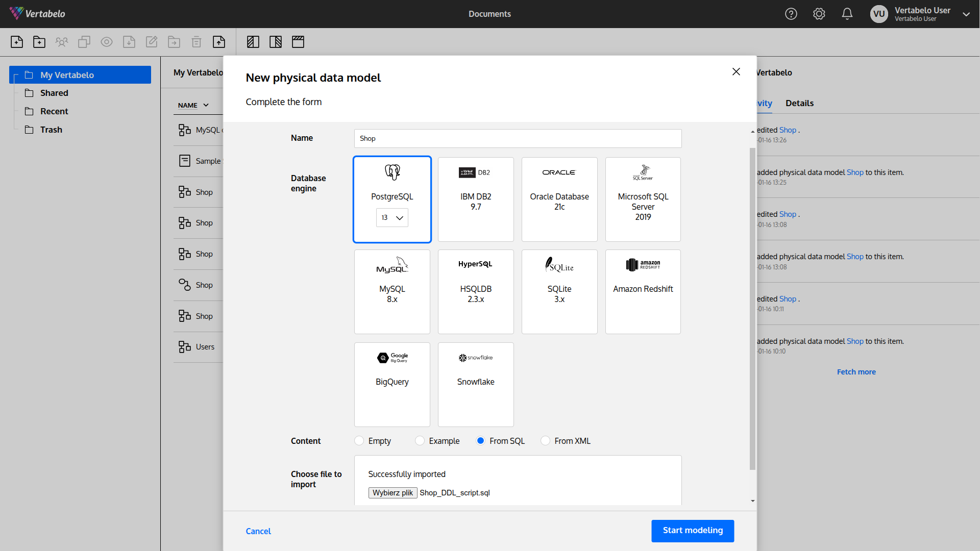The width and height of the screenshot is (980, 551).
Task: Switch to the Details tab
Action: pos(799,103)
